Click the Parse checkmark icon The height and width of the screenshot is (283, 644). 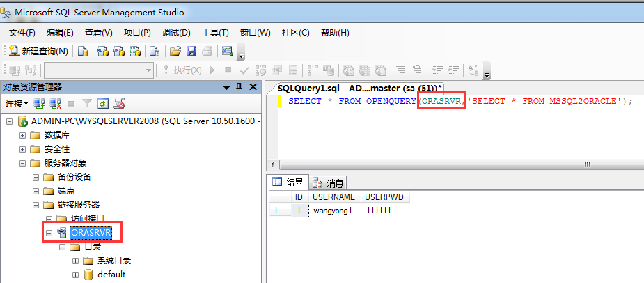point(244,70)
